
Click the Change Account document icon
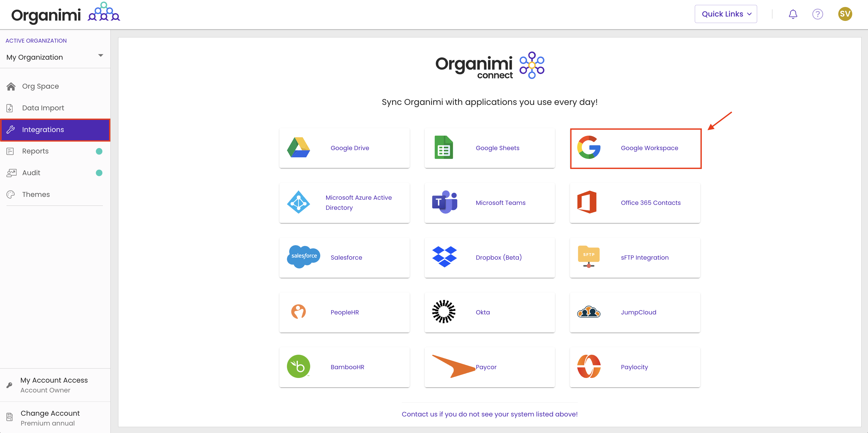pos(10,417)
